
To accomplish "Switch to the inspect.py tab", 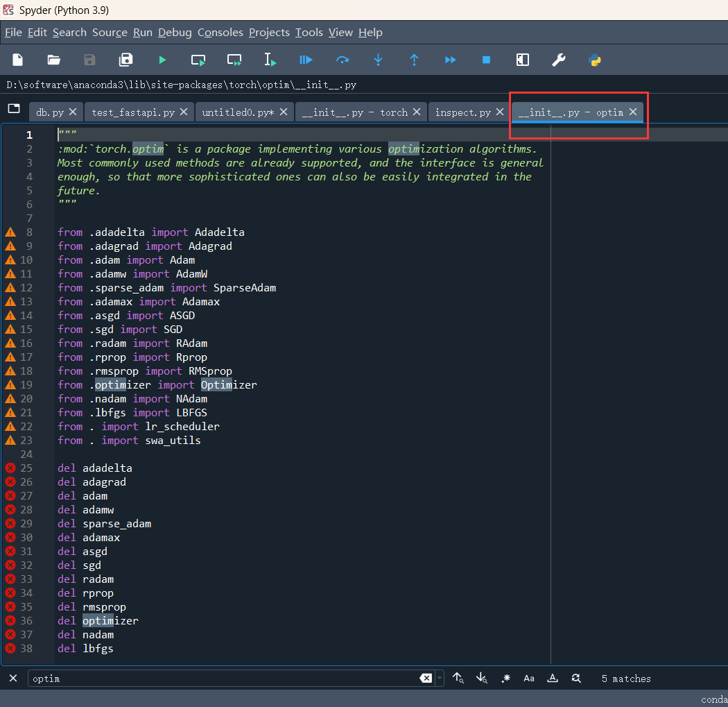I will [x=462, y=112].
